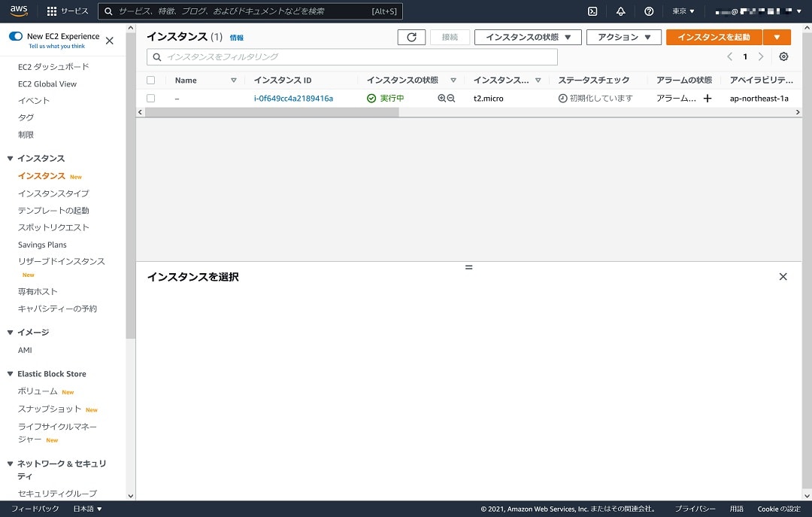The image size is (812, 517).
Task: Click the t2.micro cell
Action: 488,98
